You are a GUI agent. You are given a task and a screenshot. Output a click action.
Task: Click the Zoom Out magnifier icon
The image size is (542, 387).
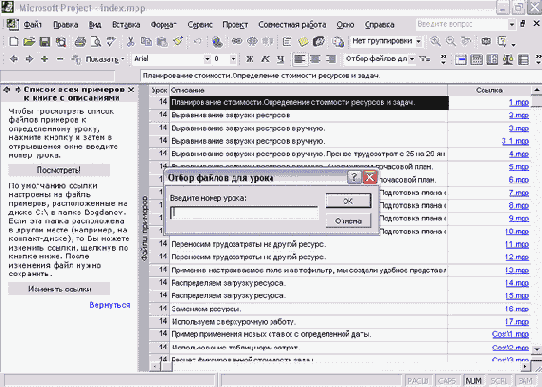coord(451,42)
